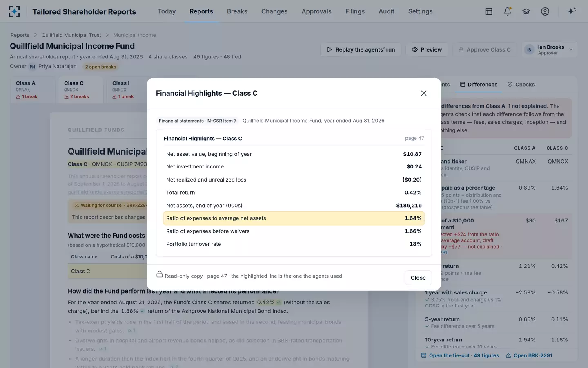Open the Audit tab
The height and width of the screenshot is (368, 588).
click(386, 11)
